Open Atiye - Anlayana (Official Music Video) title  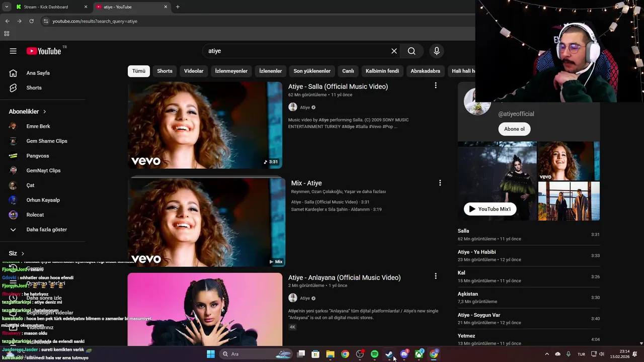point(345,278)
